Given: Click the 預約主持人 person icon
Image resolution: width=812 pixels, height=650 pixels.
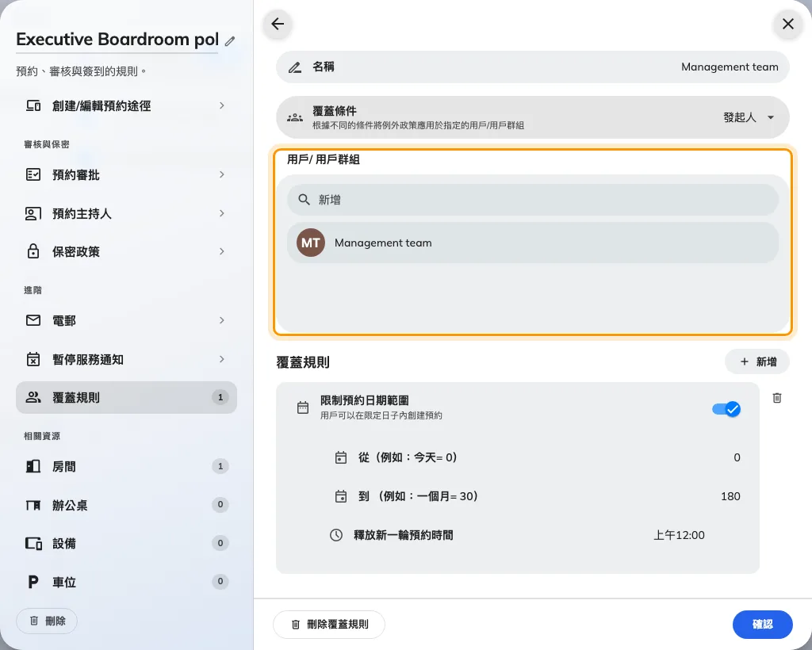Looking at the screenshot, I should tap(33, 213).
